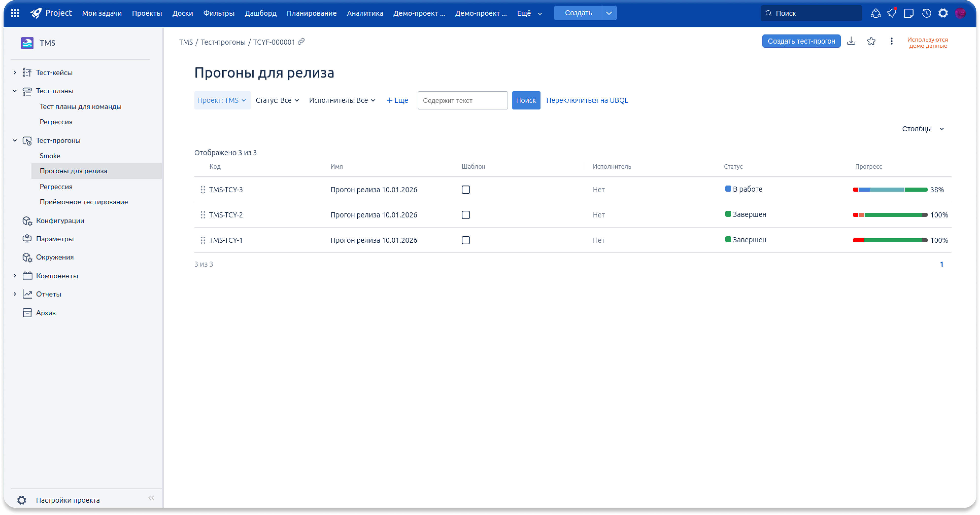The image size is (980, 515).
Task: Expand the Тест-кейсы tree section
Action: pyautogui.click(x=15, y=72)
